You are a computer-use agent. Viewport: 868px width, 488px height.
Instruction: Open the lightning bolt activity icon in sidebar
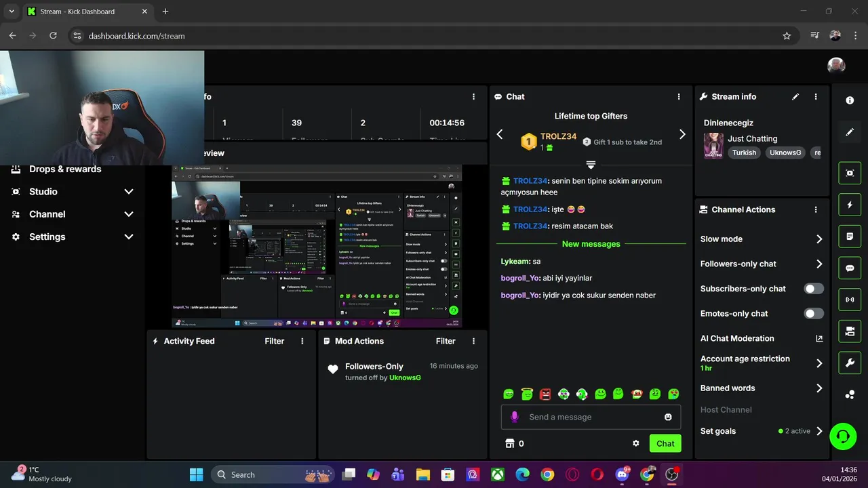(850, 205)
